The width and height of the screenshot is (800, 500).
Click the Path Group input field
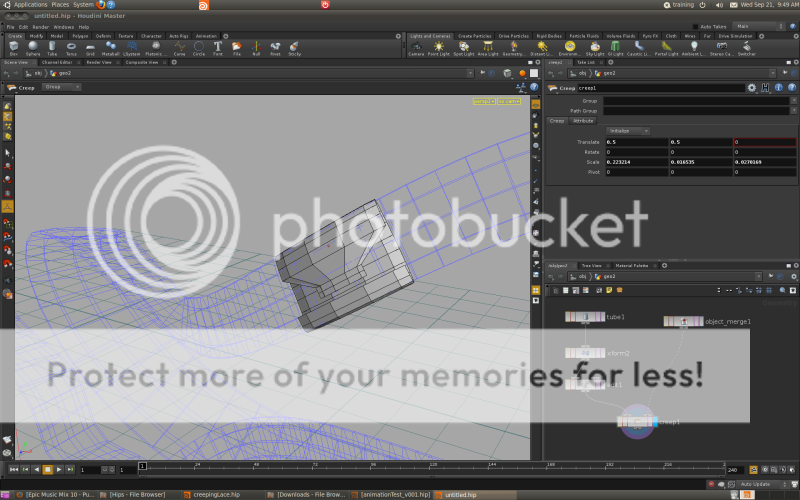click(x=696, y=111)
